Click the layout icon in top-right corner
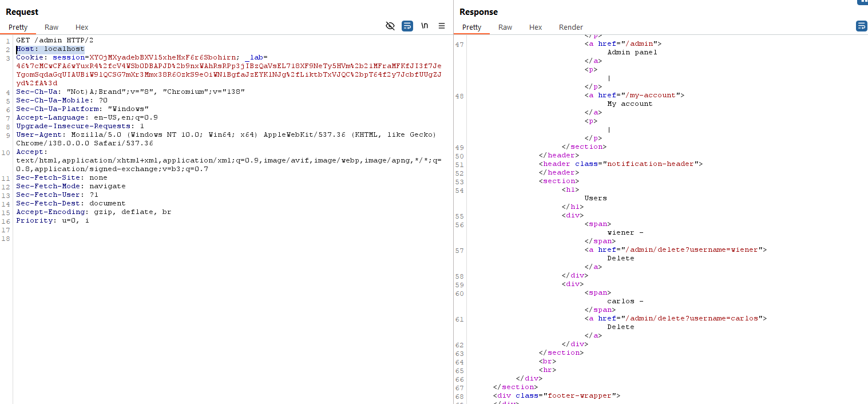This screenshot has height=404, width=868. tap(863, 2)
